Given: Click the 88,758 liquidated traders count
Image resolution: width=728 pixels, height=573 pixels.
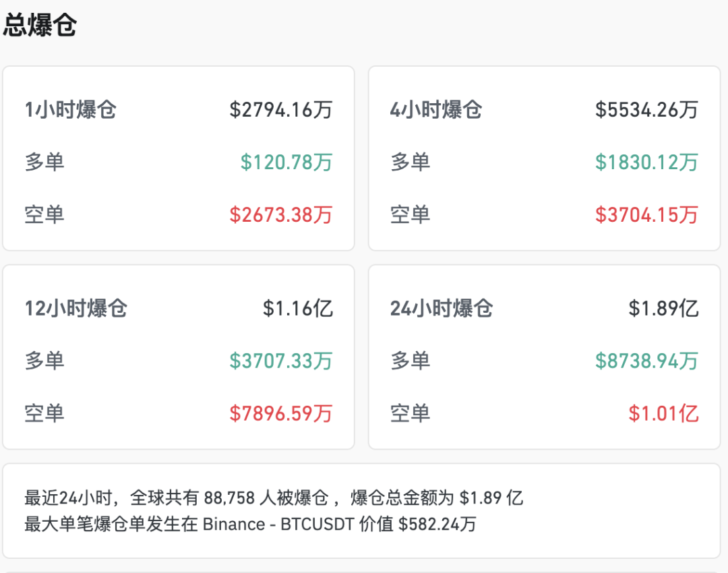Looking at the screenshot, I should 229,498.
